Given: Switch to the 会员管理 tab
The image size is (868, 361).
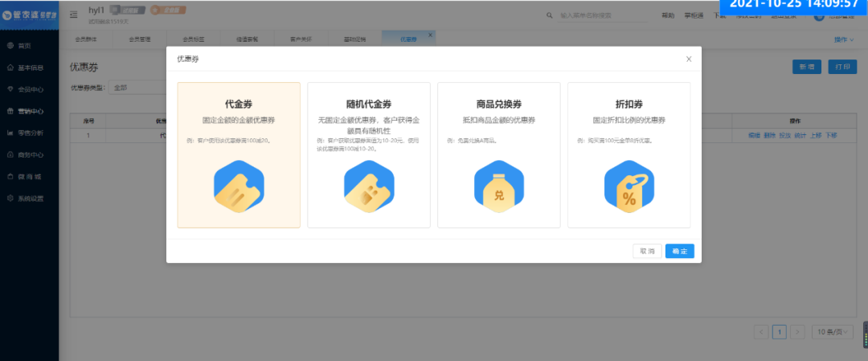Looking at the screenshot, I should click(140, 39).
